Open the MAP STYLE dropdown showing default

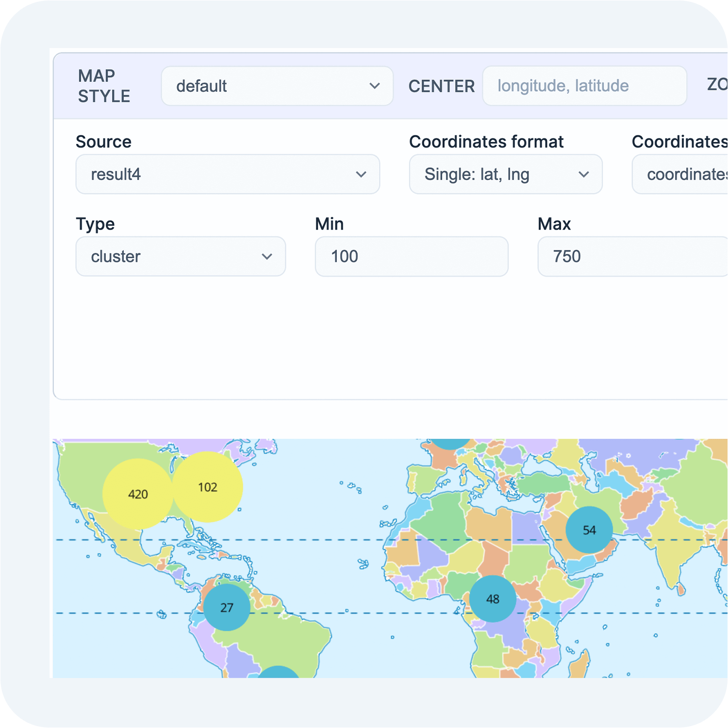[277, 86]
